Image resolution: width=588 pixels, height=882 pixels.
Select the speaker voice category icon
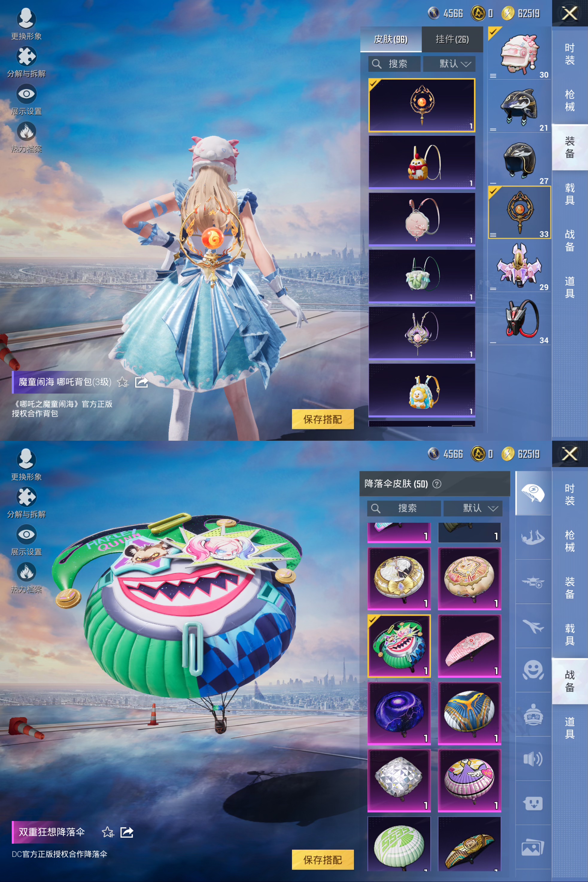coord(533,759)
